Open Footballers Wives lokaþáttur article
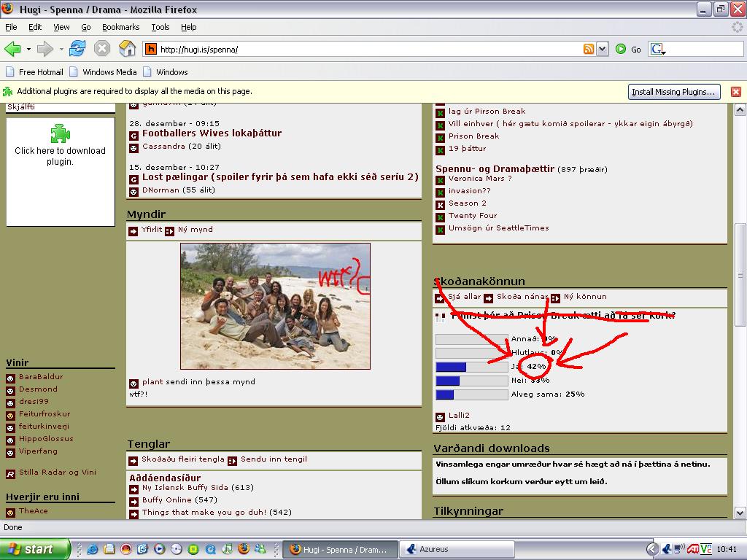 212,133
